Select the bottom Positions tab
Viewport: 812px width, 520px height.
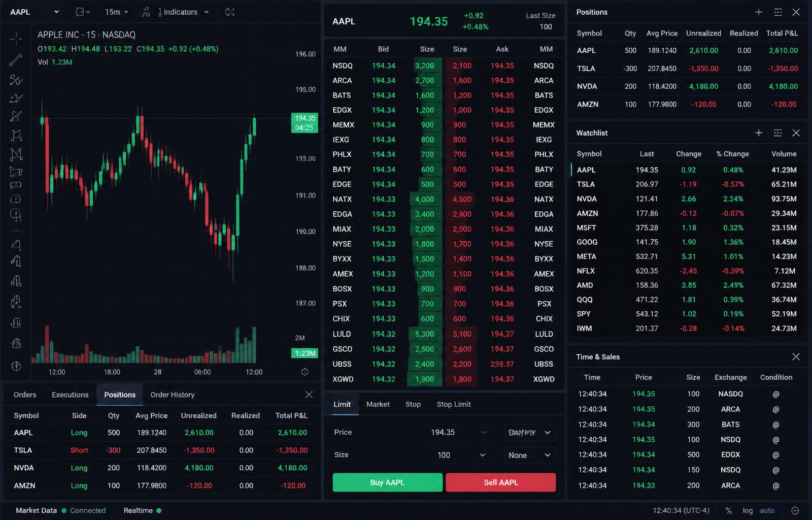tap(120, 395)
